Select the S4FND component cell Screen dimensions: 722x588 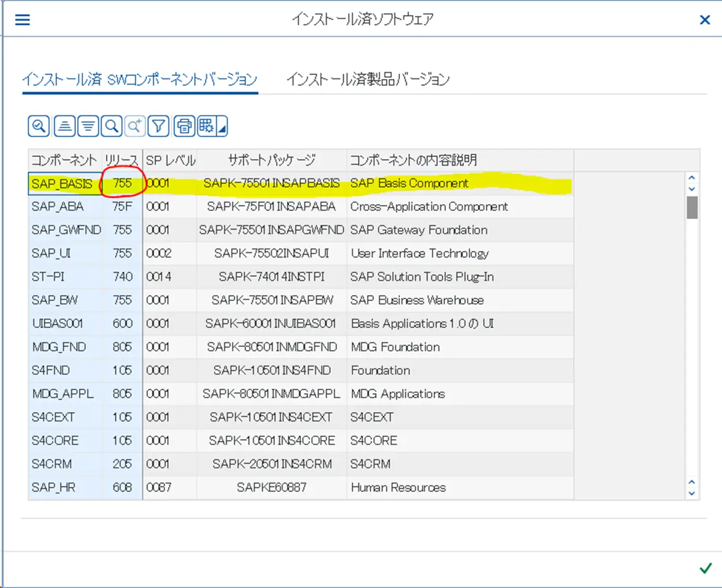(x=66, y=370)
